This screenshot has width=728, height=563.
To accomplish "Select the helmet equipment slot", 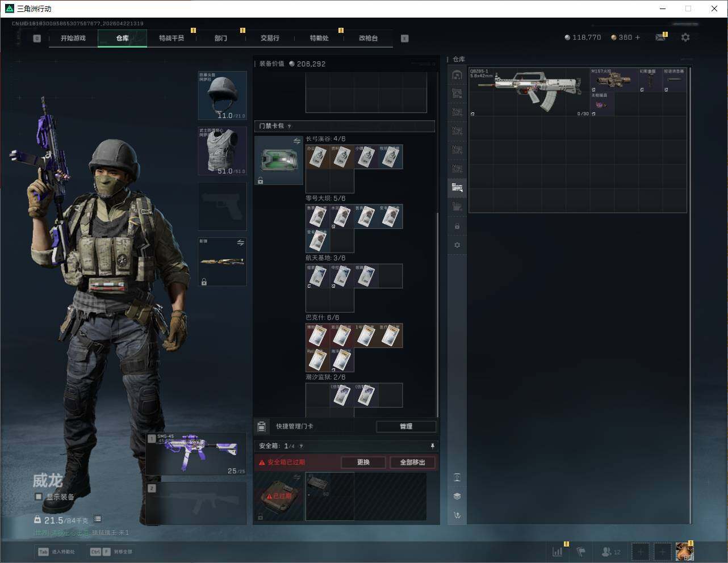I will pos(222,95).
